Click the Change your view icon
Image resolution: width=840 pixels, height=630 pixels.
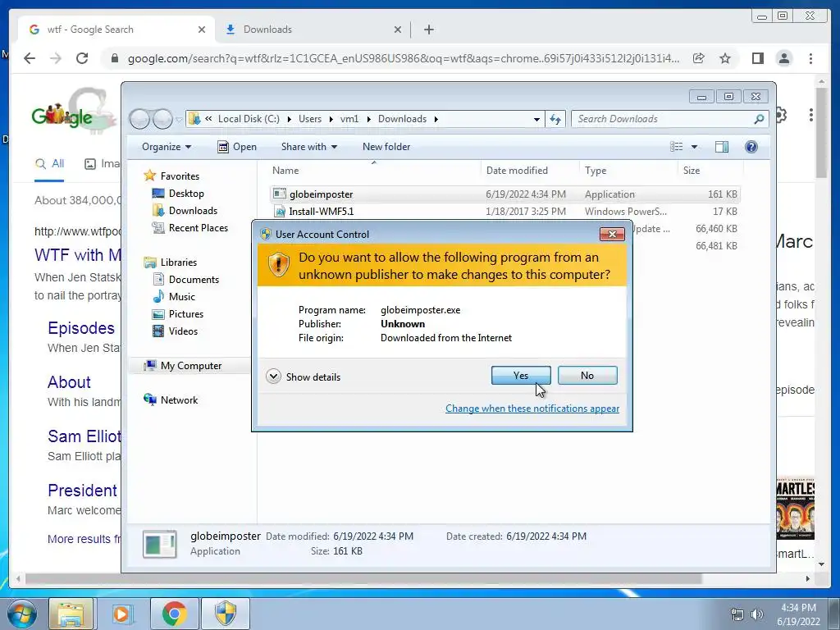point(677,147)
